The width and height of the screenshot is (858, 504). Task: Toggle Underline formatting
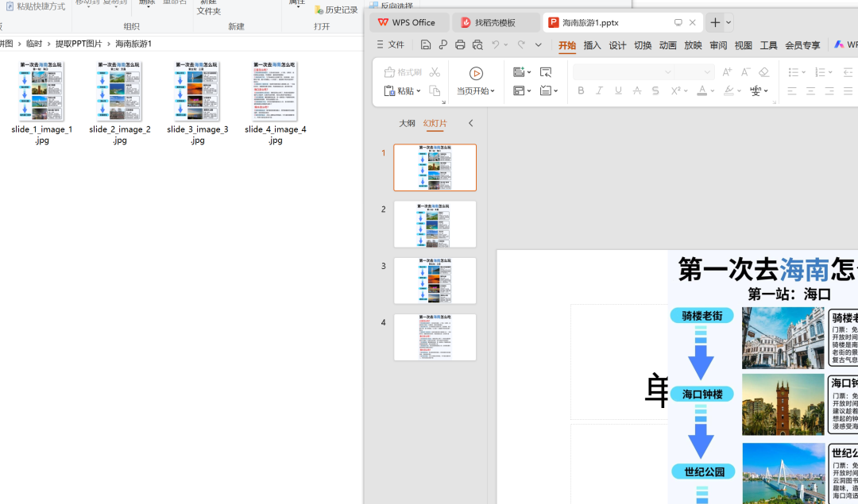[x=618, y=90]
